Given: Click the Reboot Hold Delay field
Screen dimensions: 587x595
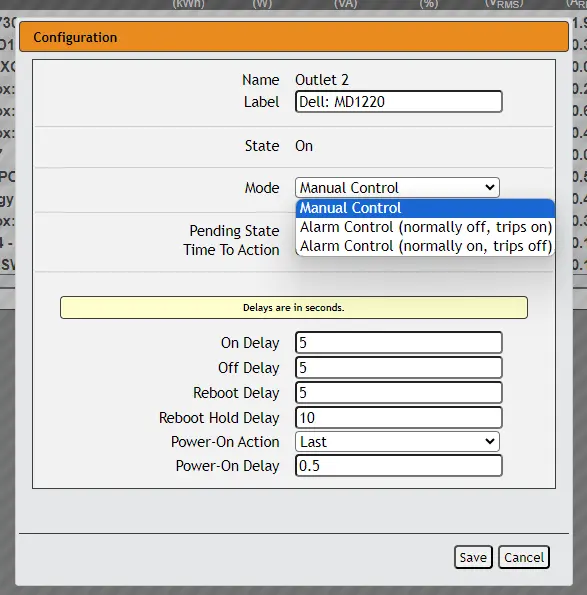Looking at the screenshot, I should click(398, 418).
